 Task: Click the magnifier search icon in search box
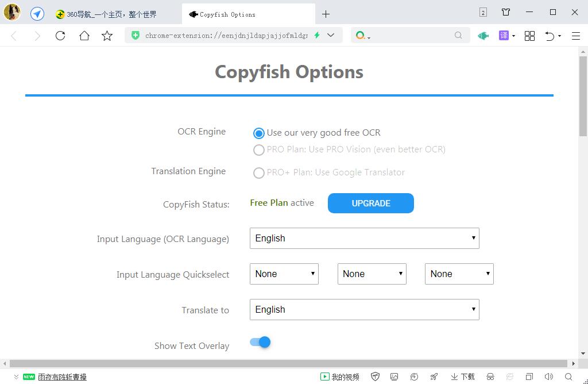pos(458,35)
